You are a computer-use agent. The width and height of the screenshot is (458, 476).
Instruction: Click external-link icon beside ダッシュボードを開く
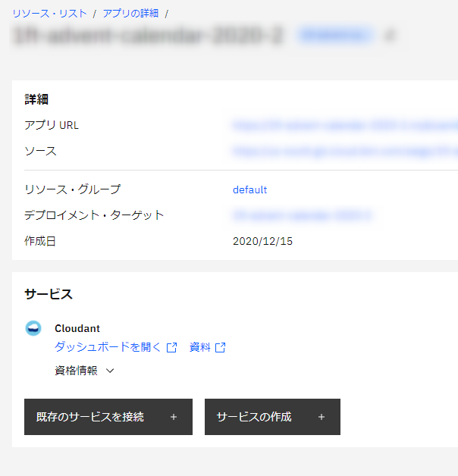click(x=172, y=348)
